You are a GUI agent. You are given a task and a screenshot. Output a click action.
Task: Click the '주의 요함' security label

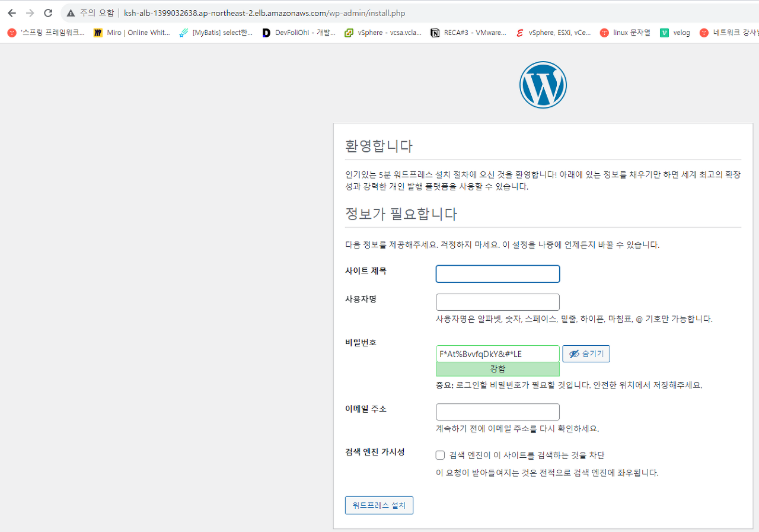[97, 13]
